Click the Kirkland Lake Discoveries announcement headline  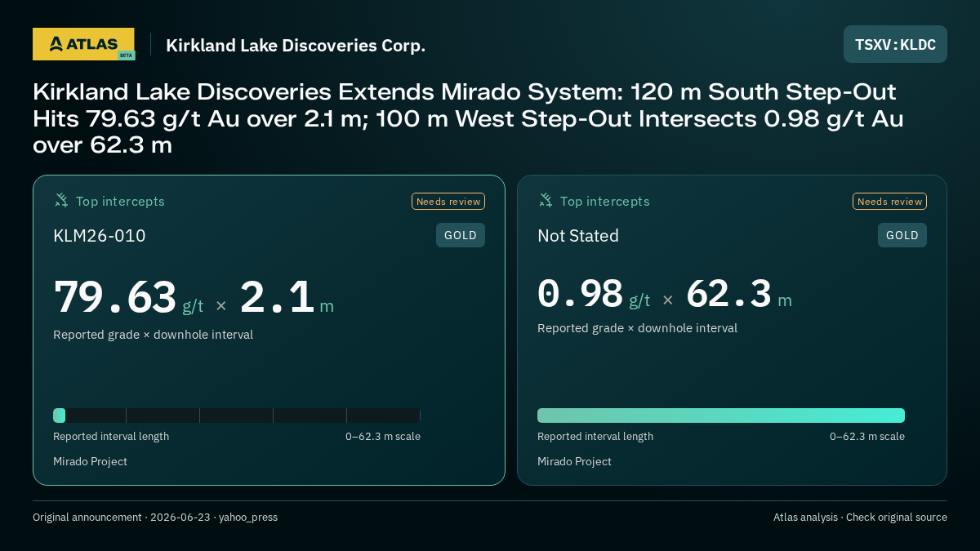point(468,118)
